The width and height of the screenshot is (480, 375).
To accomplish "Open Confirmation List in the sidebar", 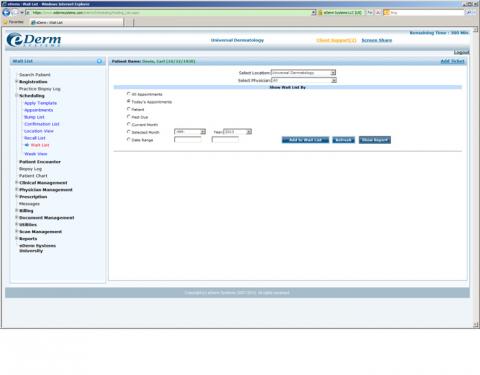I will [x=42, y=124].
